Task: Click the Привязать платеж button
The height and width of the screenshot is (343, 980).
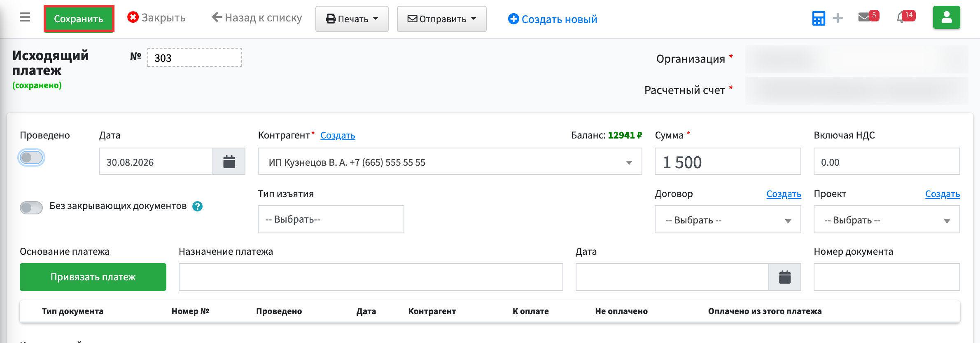Action: click(93, 277)
